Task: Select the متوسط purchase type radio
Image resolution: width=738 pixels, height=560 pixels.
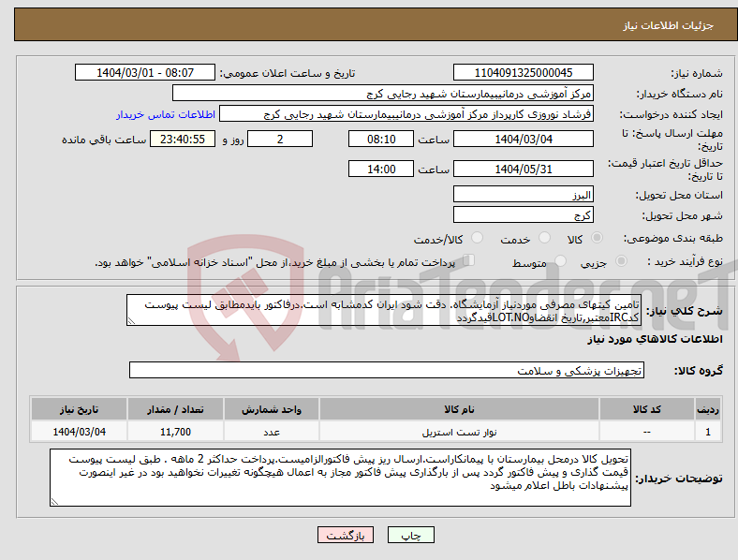Action: [561, 261]
